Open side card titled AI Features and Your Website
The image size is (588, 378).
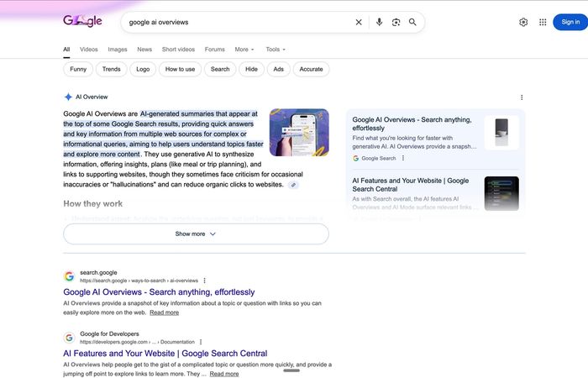(410, 185)
